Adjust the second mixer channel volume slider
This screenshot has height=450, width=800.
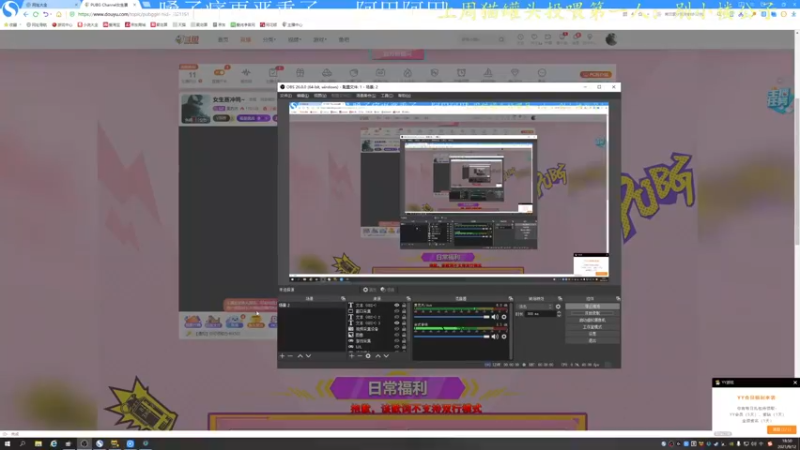[452, 336]
